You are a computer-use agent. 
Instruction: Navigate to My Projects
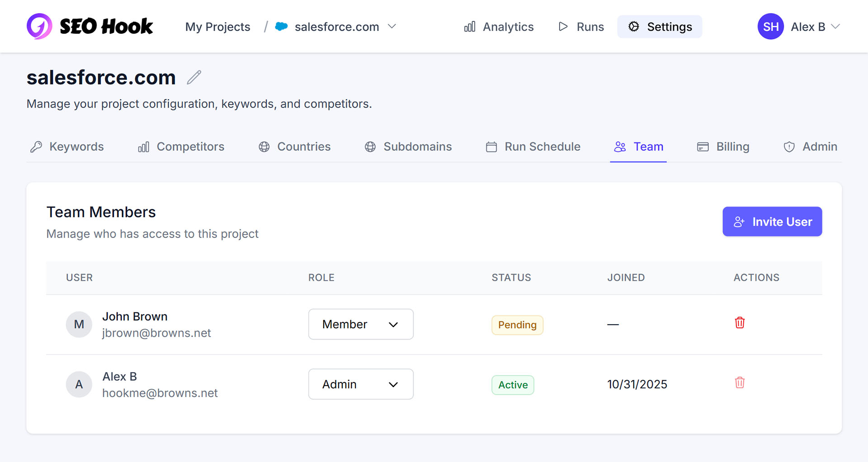pos(217,26)
